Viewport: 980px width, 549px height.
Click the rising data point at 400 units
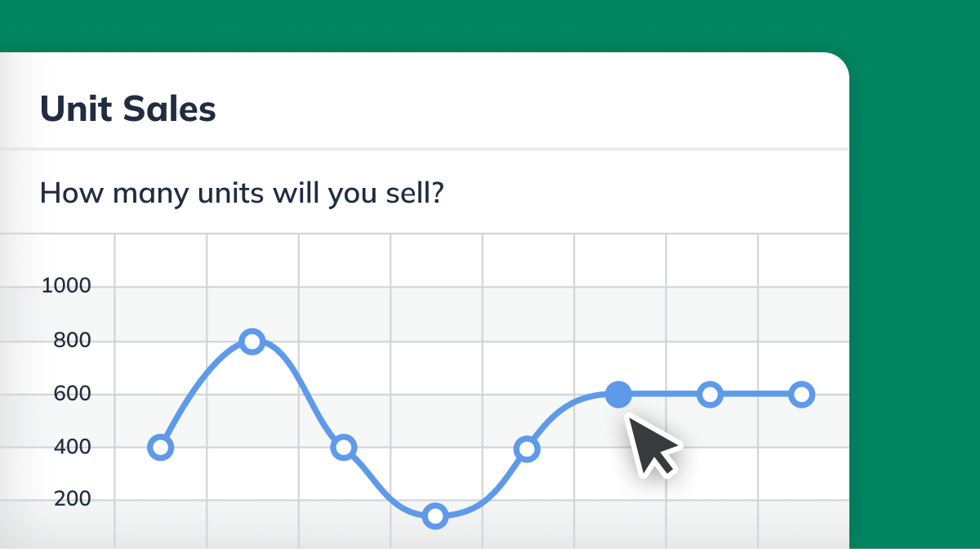[527, 449]
